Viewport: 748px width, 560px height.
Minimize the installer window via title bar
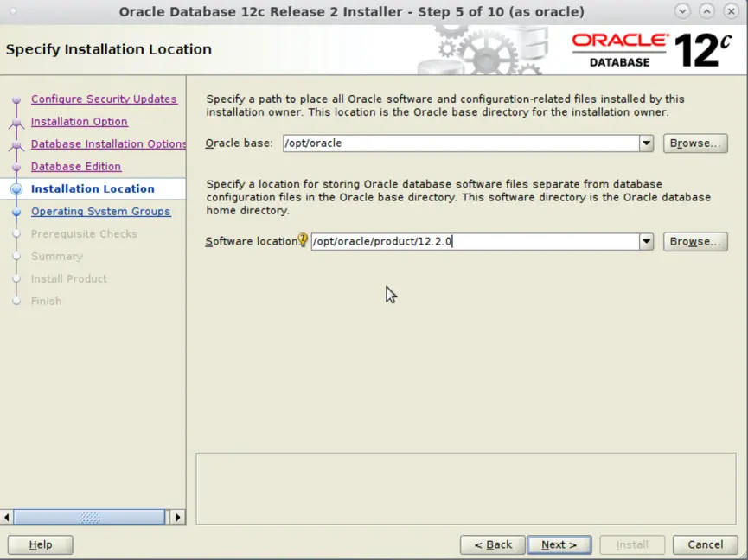[682, 11]
